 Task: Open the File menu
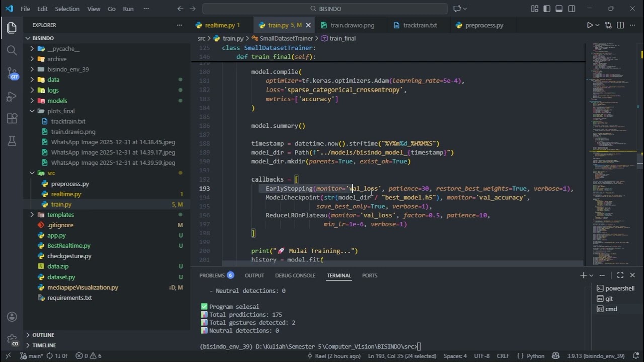tap(25, 9)
